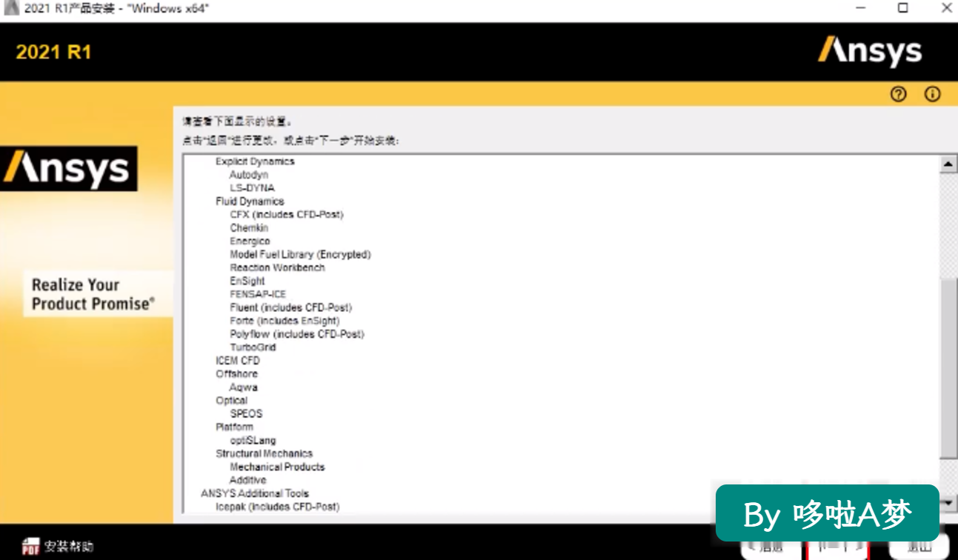
Task: Click the vertical scrollbar thumb
Action: 948,369
